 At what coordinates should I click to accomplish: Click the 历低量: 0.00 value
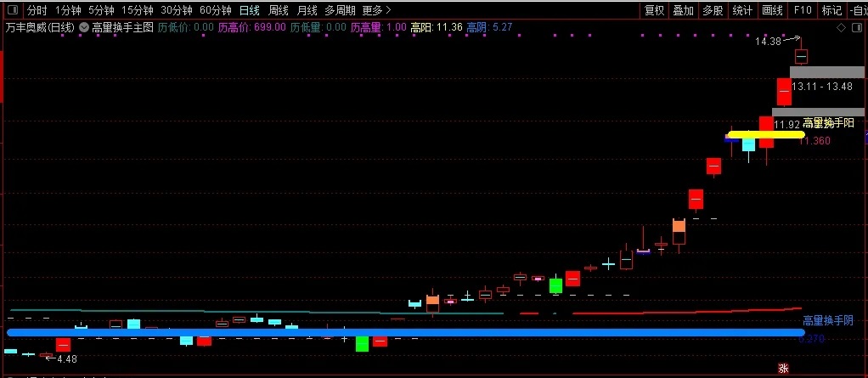(x=318, y=27)
